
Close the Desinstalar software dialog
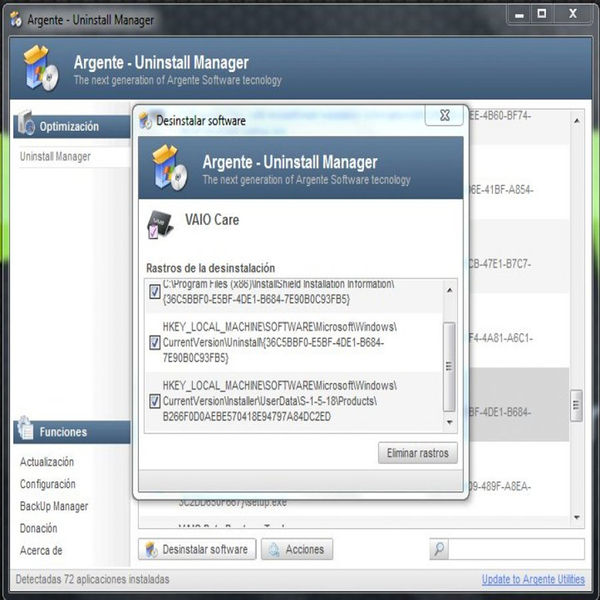click(x=444, y=115)
